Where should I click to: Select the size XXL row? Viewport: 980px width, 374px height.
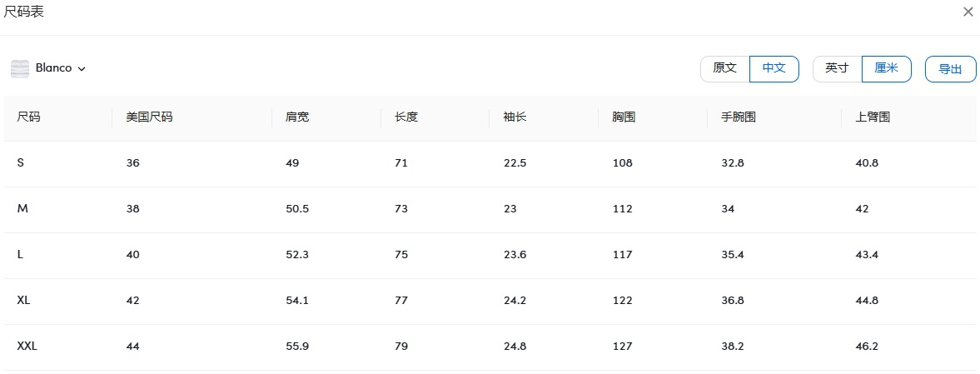[27, 347]
